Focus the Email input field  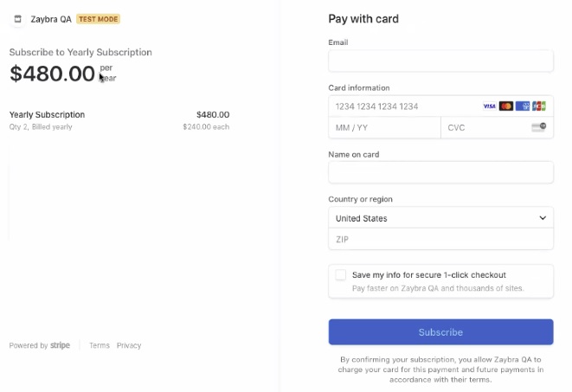(440, 61)
